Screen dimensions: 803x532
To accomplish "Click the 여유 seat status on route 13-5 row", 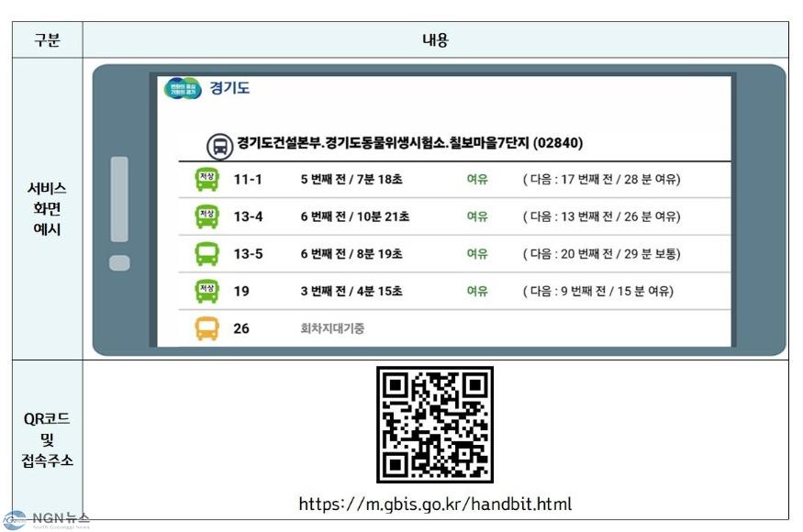I will (477, 254).
